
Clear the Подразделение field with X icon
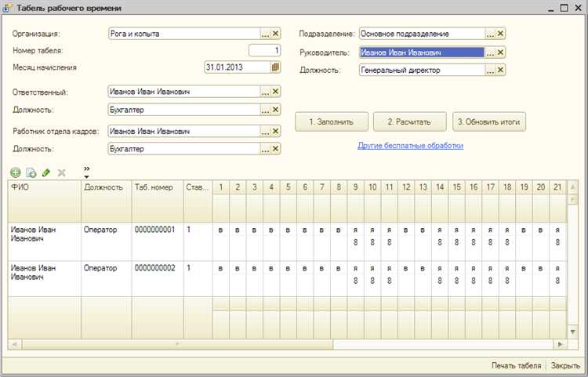[500, 34]
